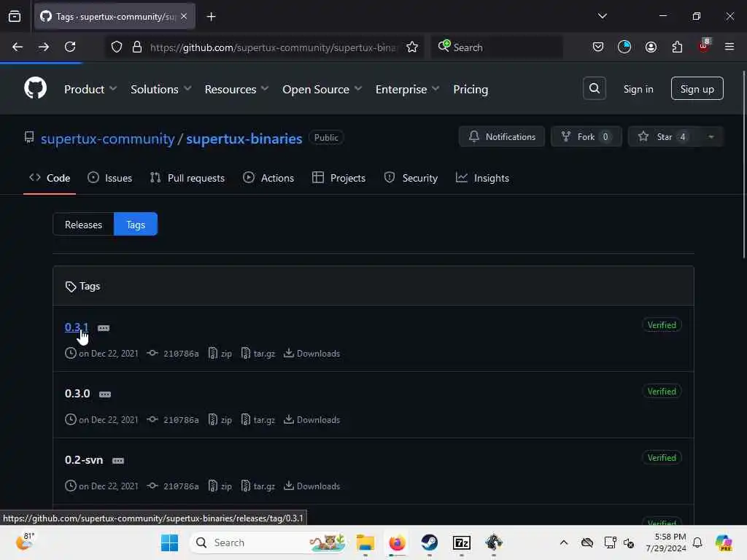Bookmark this page with the star icon
The height and width of the screenshot is (560, 747).
[x=412, y=47]
